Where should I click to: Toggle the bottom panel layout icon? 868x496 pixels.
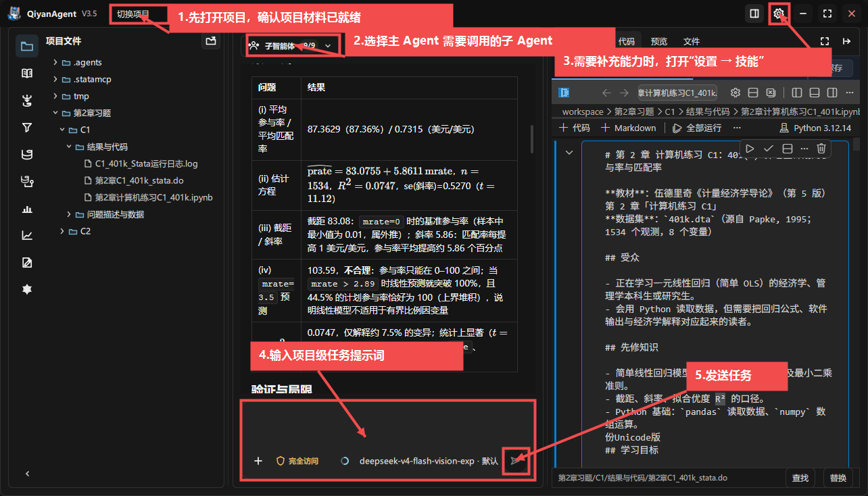(x=815, y=93)
